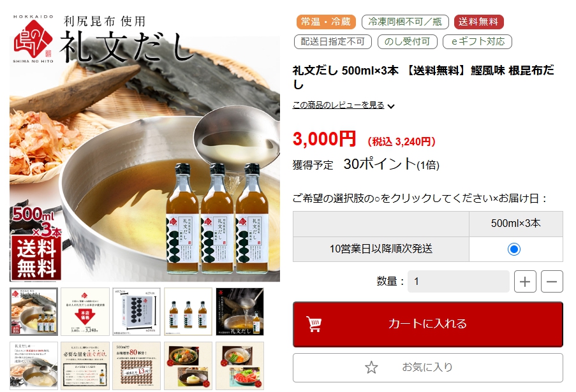
Task: Click the 数量 quantity input field
Action: click(x=459, y=282)
